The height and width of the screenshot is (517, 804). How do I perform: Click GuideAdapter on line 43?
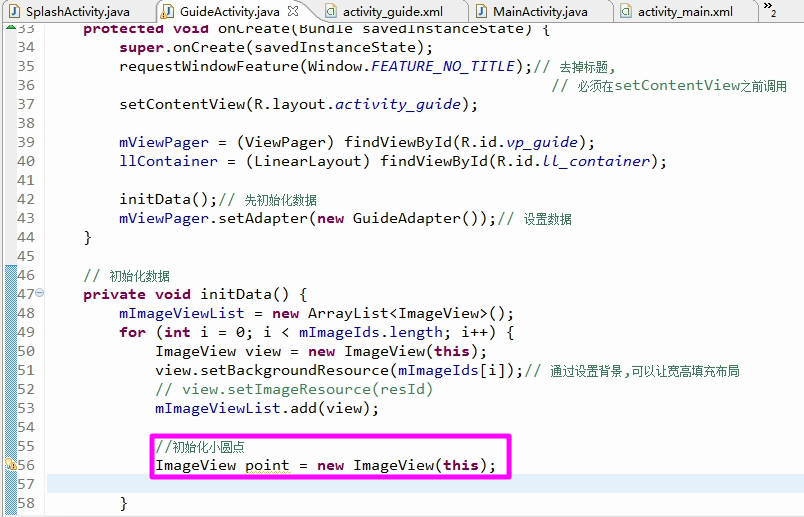coord(407,218)
